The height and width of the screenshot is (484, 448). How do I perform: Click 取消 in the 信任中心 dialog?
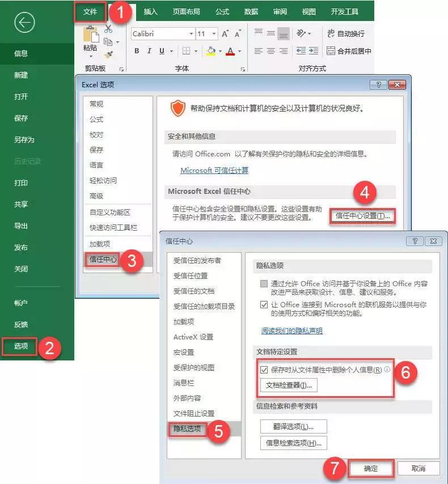click(x=419, y=469)
